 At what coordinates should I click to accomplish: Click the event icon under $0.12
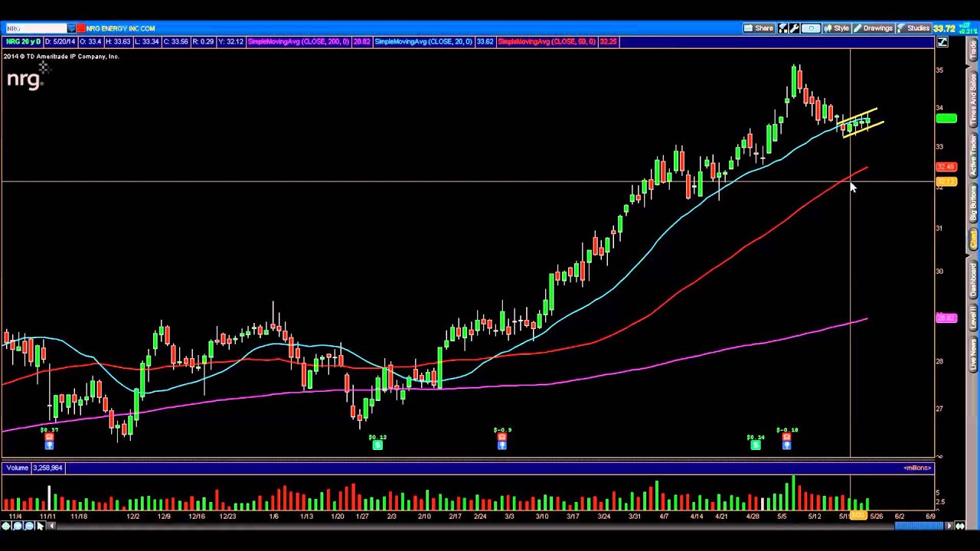(x=377, y=445)
